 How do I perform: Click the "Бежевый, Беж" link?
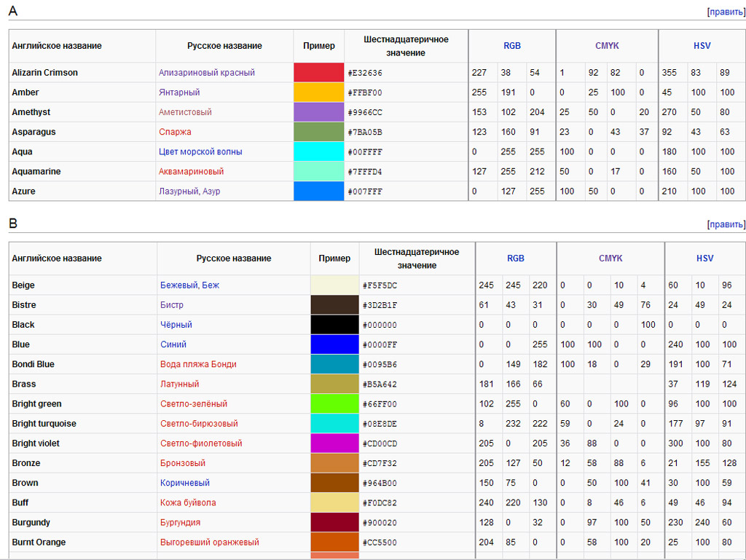tap(189, 285)
